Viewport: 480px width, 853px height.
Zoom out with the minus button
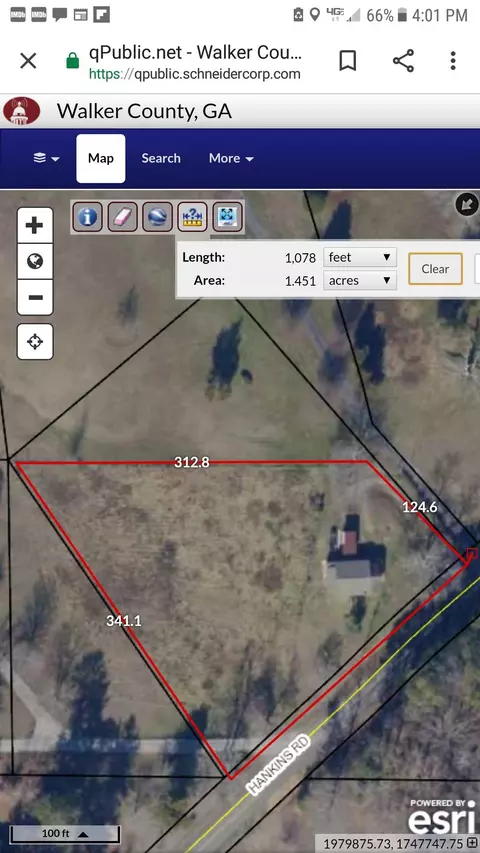pyautogui.click(x=35, y=298)
